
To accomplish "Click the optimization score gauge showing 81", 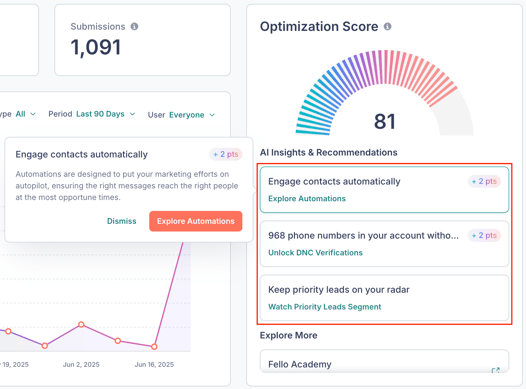I will tap(384, 93).
